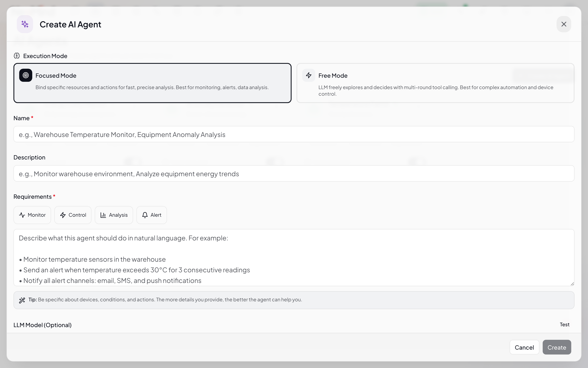This screenshot has width=588, height=368.
Task: Click the Focused Mode target icon
Action: [26, 75]
